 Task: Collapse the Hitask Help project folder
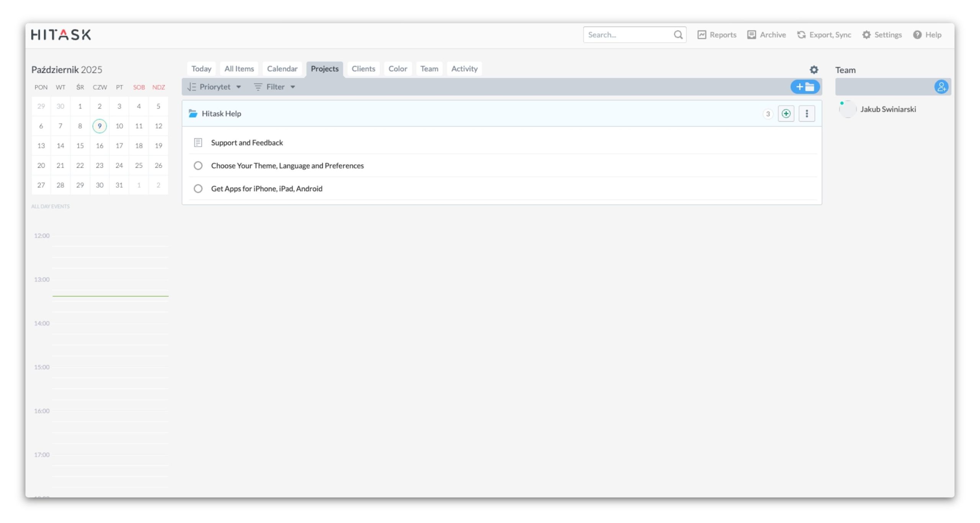click(x=193, y=114)
